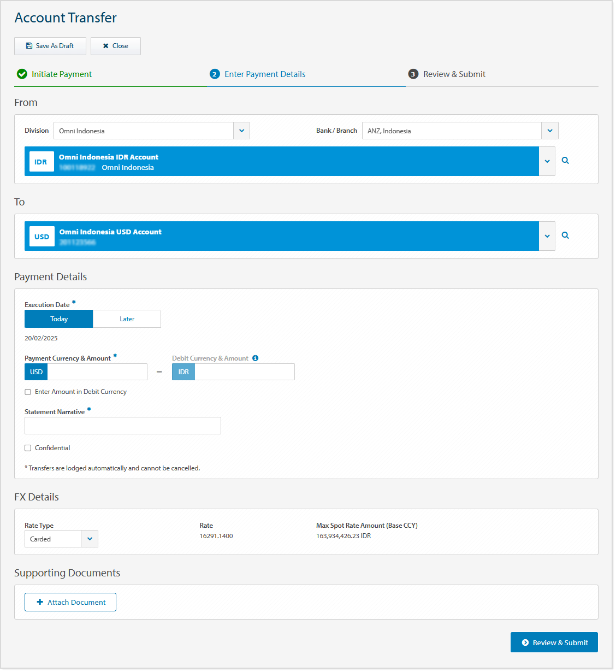This screenshot has width=616, height=672.
Task: Click Save As Draft button
Action: point(50,46)
